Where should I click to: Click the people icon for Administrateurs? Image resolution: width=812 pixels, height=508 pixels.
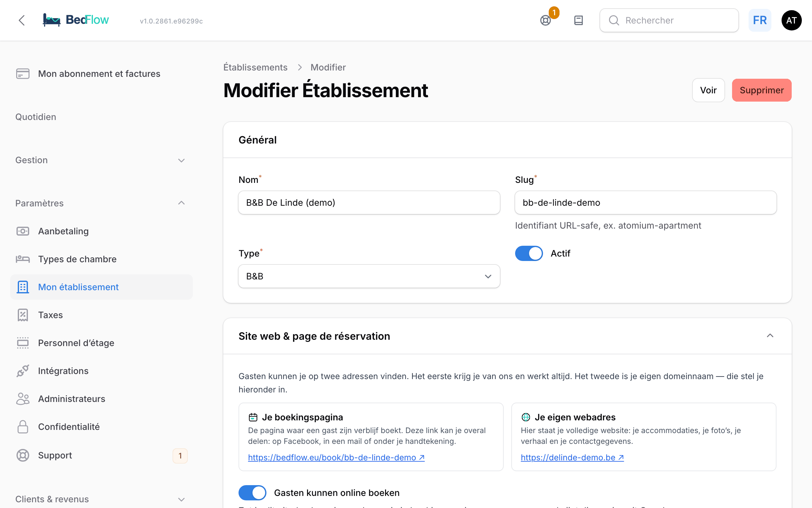23,399
